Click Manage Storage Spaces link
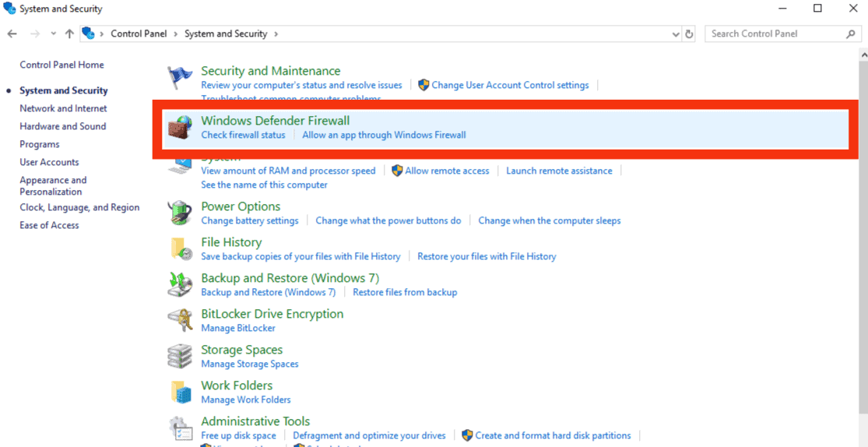868x447 pixels. coord(250,364)
